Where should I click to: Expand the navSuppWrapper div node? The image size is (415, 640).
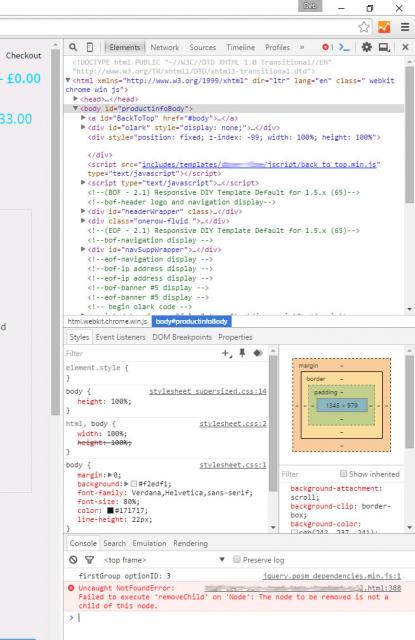point(83,249)
